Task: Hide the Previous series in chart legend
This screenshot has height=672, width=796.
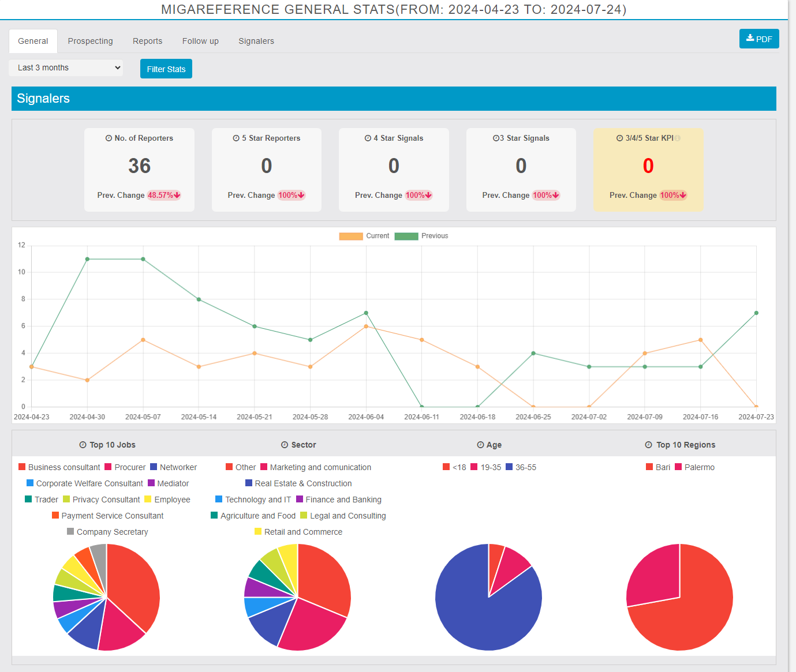Action: pyautogui.click(x=421, y=236)
